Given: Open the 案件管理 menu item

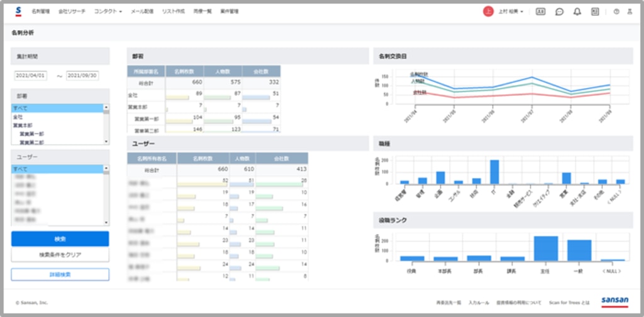Looking at the screenshot, I should [229, 12].
